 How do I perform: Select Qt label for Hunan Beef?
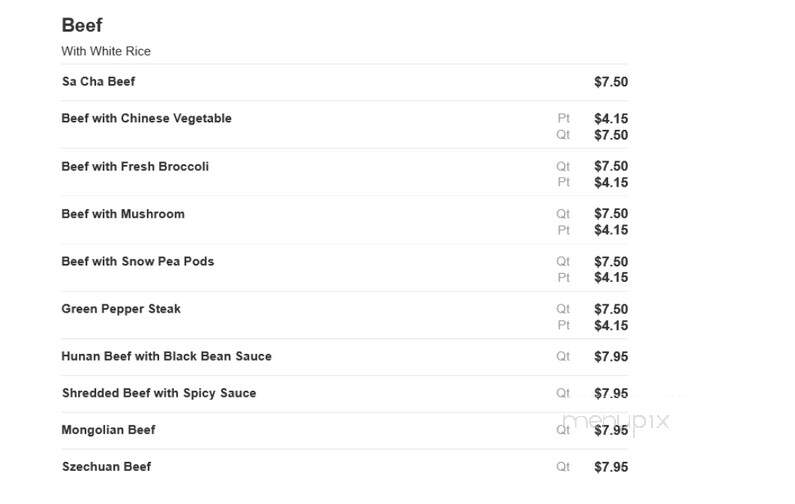563,356
